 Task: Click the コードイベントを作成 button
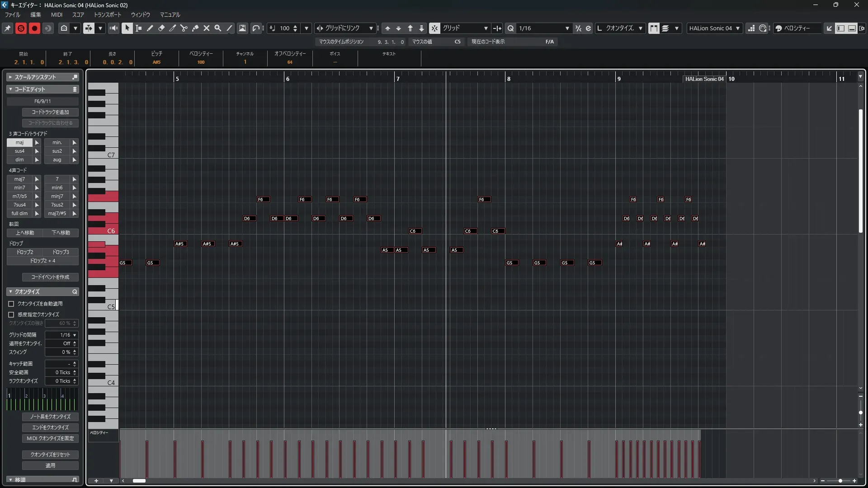[x=50, y=277]
